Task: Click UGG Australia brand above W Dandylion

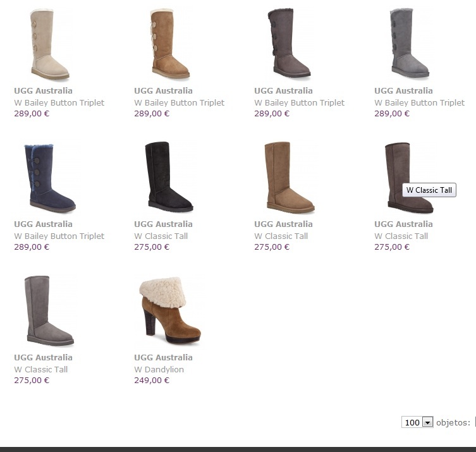Action: coord(163,357)
